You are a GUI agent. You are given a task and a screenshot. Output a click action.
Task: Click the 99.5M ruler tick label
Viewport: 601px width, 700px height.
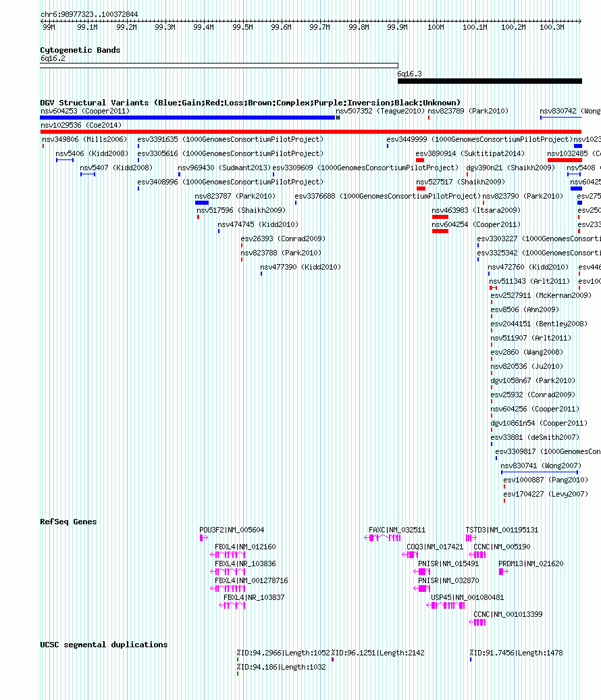pos(242,28)
